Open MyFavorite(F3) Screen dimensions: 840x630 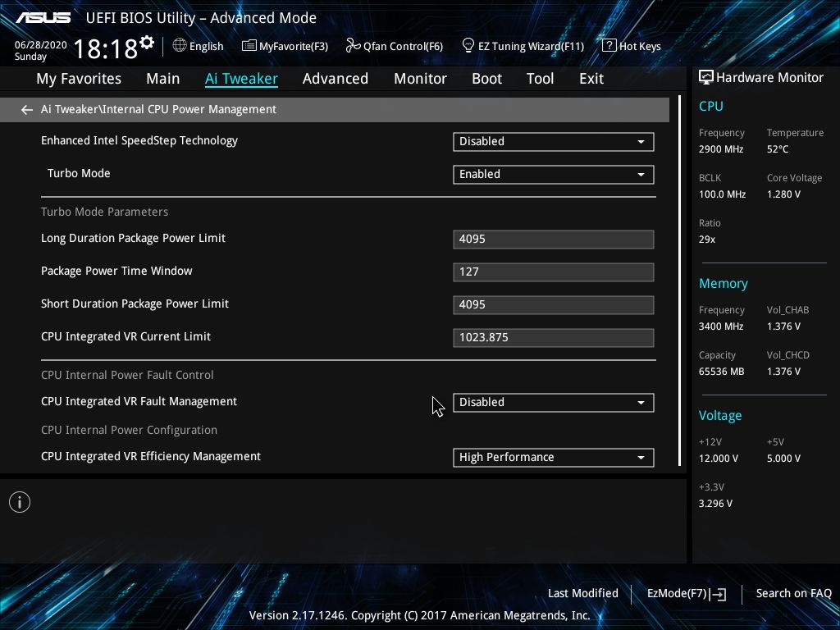(285, 46)
